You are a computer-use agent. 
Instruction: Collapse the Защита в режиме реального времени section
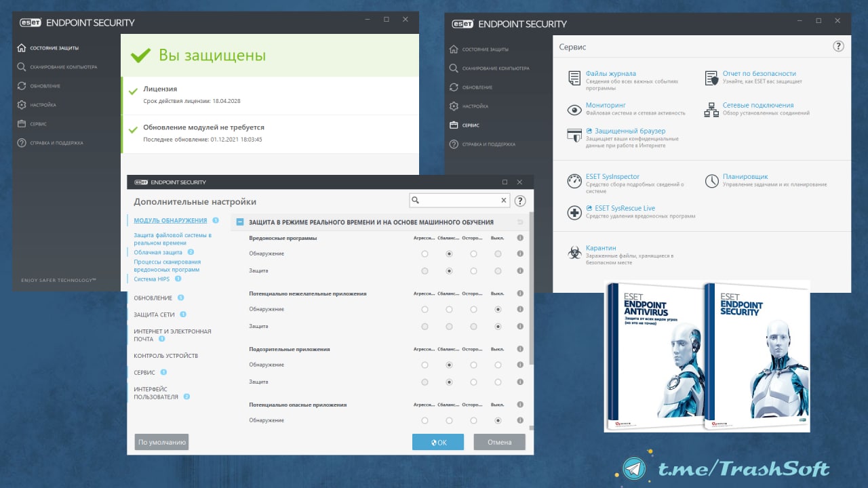(240, 222)
